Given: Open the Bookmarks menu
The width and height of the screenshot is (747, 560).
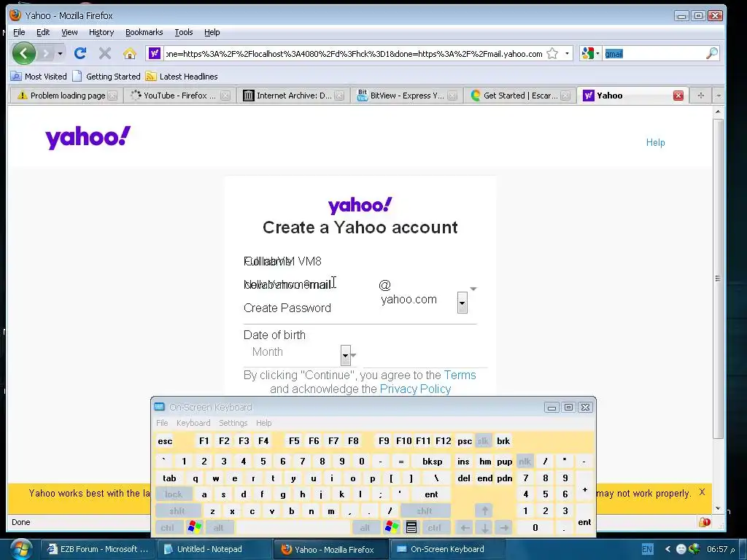Looking at the screenshot, I should 144,32.
